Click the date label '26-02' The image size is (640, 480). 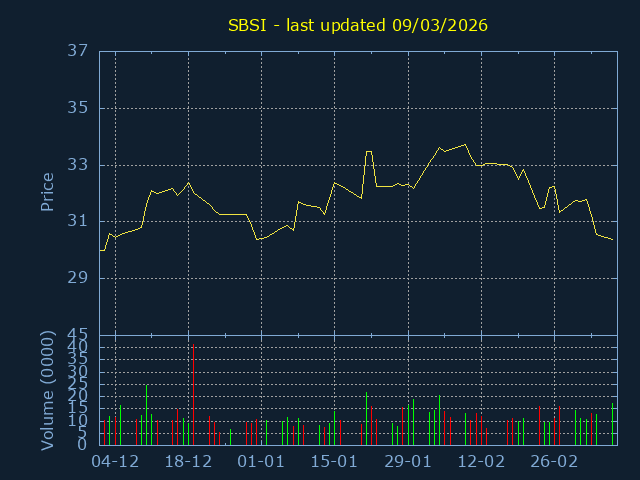554,462
